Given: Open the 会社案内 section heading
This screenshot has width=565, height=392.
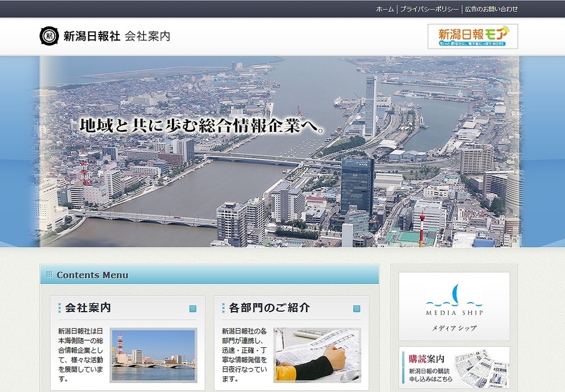Looking at the screenshot, I should [88, 308].
